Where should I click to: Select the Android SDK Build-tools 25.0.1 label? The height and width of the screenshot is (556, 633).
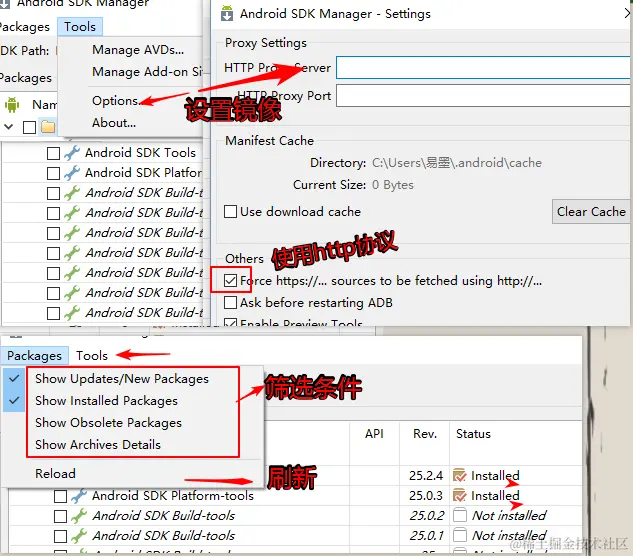point(163,536)
